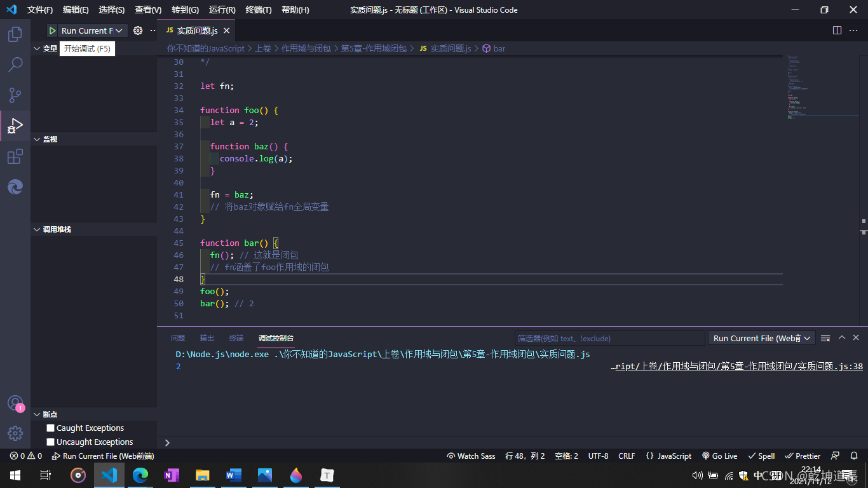Open the 文件(F) menu
Screen dimensions: 868x488
tap(39, 10)
